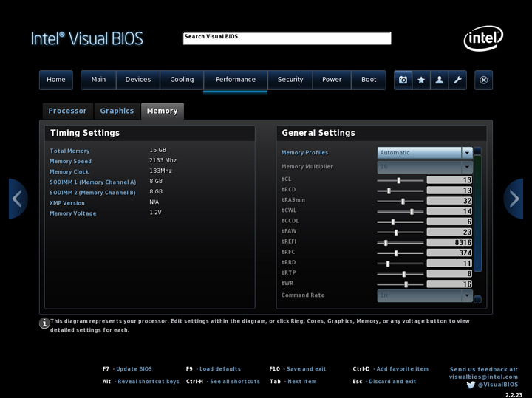Select the Memory sub-tab
532x398 pixels.
click(162, 111)
